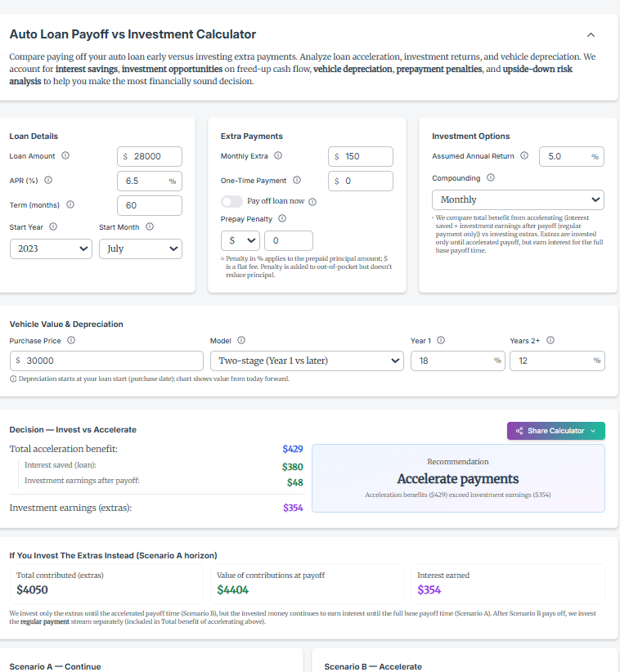The height and width of the screenshot is (672, 620).
Task: Click the depreciation Model info icon
Action: coord(241,341)
